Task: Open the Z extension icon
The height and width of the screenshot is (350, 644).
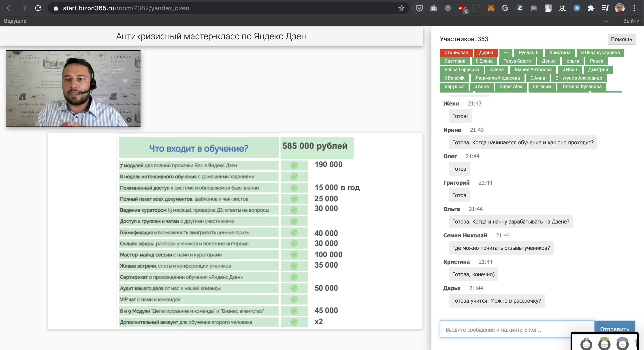Action: click(x=520, y=8)
